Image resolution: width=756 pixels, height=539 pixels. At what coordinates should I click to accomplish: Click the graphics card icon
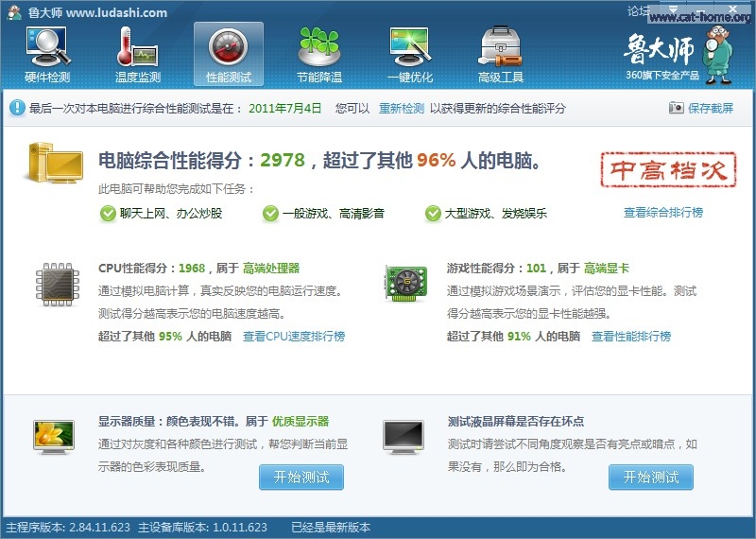pos(406,283)
